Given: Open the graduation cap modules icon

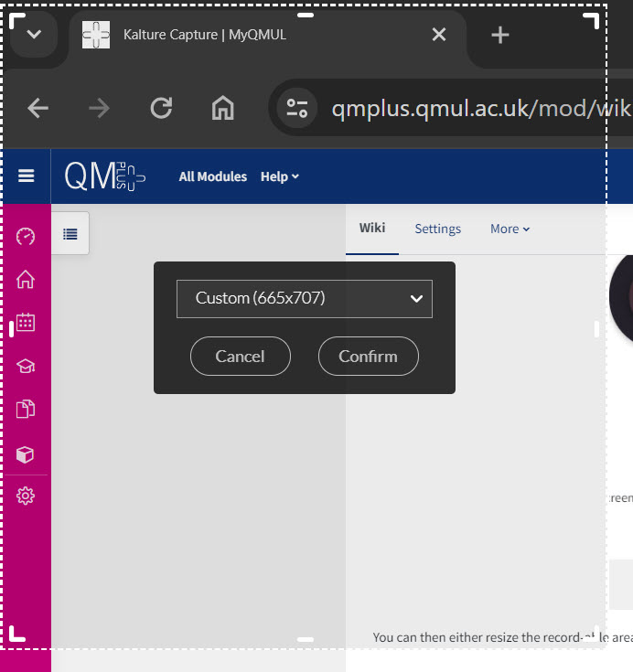Looking at the screenshot, I should click(x=26, y=366).
